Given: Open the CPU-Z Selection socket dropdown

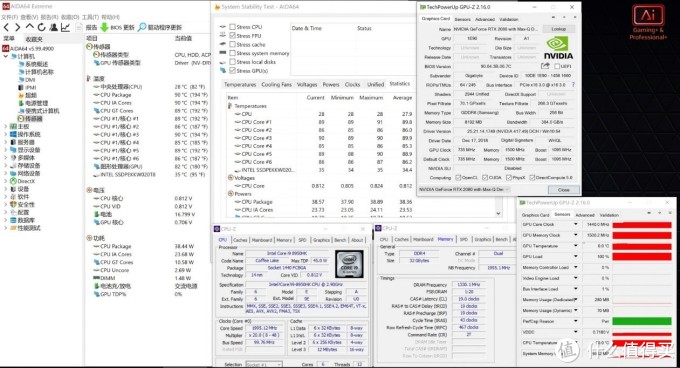Looking at the screenshot, I should [264, 365].
